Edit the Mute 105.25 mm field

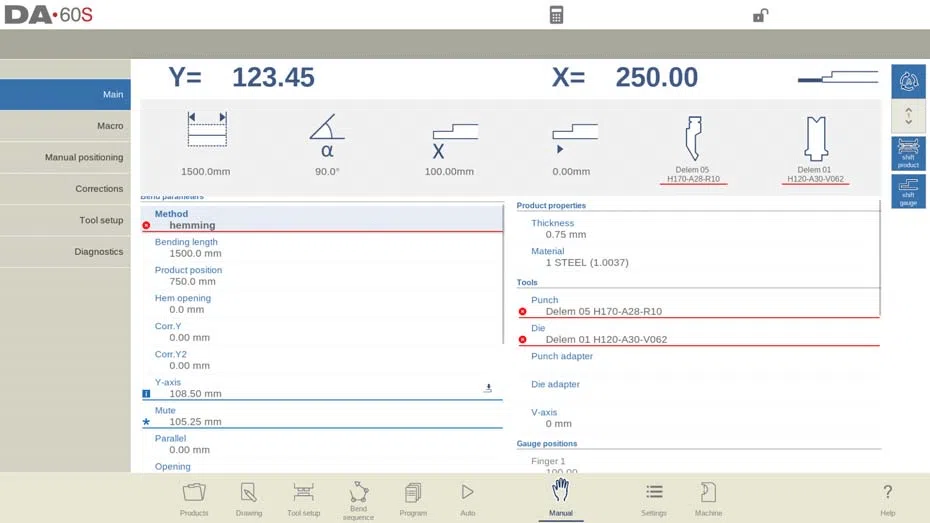322,416
